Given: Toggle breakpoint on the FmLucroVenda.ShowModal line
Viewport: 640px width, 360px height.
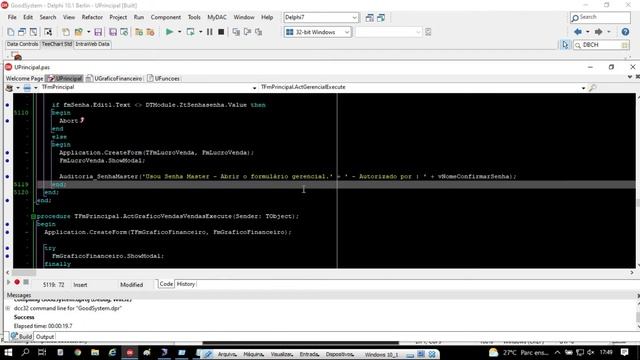Looking at the screenshot, I should pos(7,160).
